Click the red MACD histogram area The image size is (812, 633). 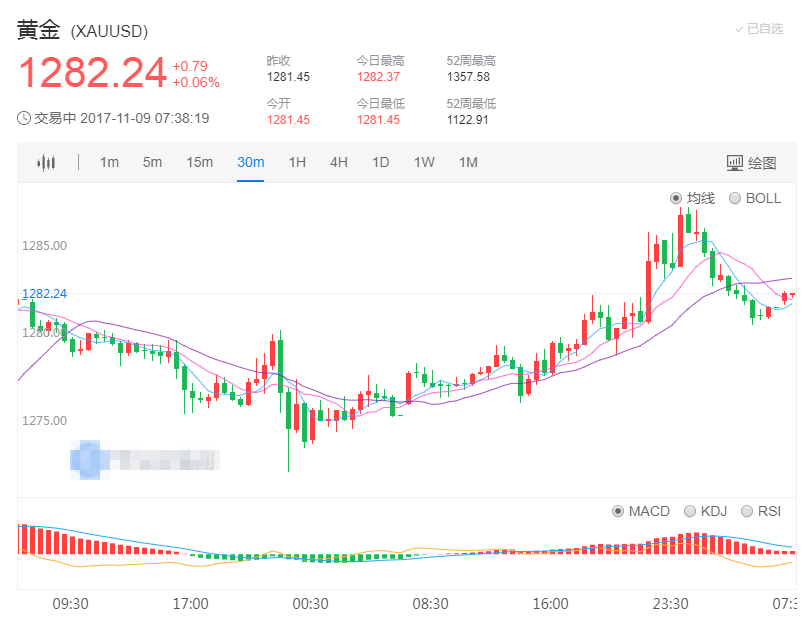tap(690, 545)
